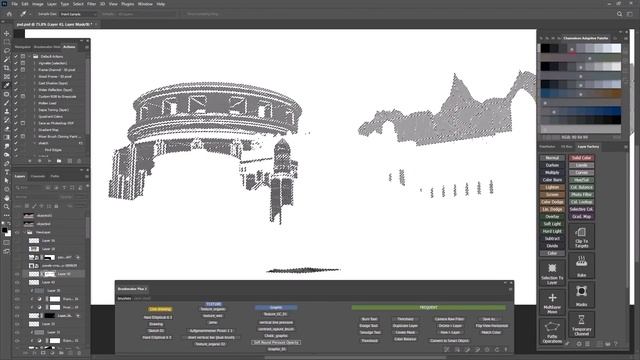Click the foreground color swatch

pyautogui.click(x=4, y=230)
